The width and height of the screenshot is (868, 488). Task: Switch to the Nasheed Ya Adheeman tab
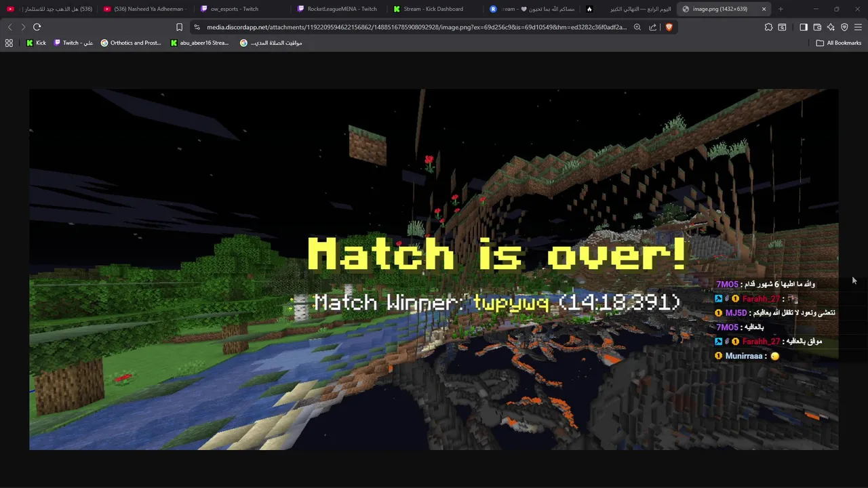pyautogui.click(x=145, y=9)
